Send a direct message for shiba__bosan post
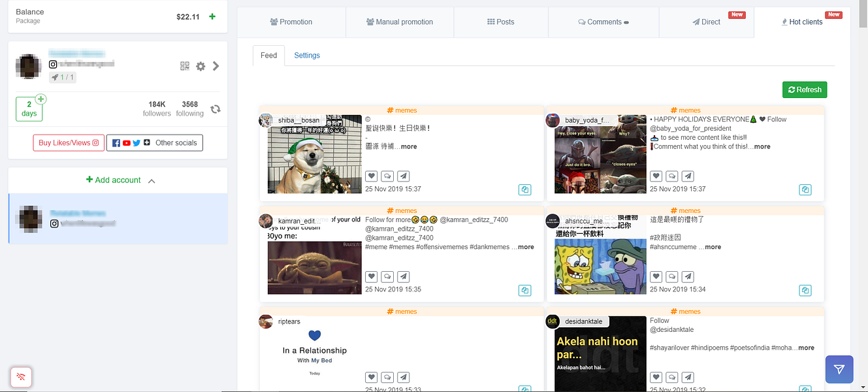 (x=404, y=176)
